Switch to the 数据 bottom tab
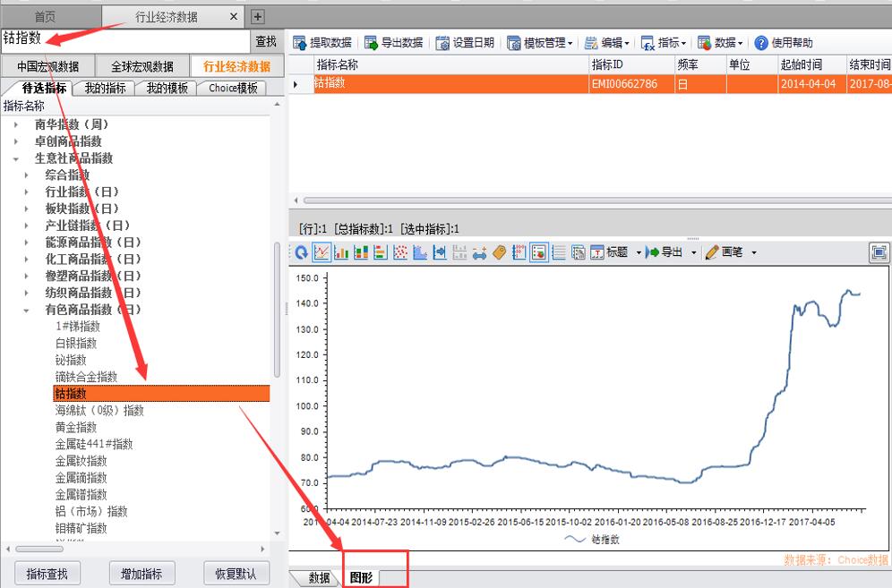The width and height of the screenshot is (892, 588). pos(319,578)
